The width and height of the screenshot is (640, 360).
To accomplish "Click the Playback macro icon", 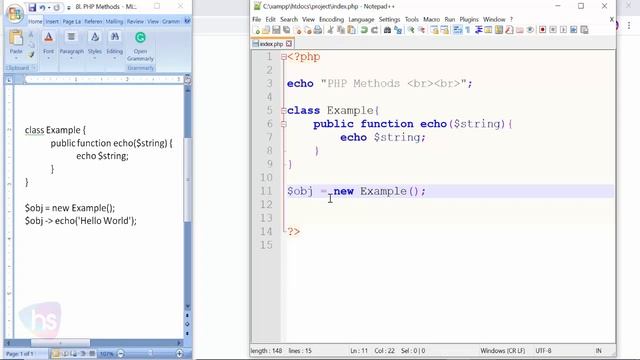I will click(x=563, y=30).
